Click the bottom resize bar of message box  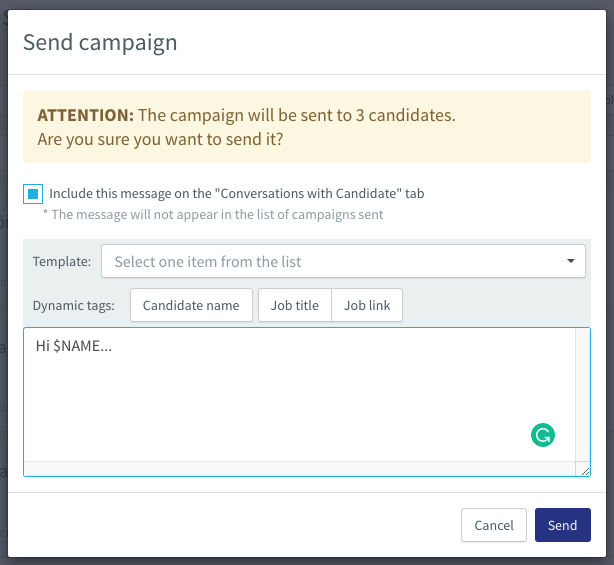[300, 468]
